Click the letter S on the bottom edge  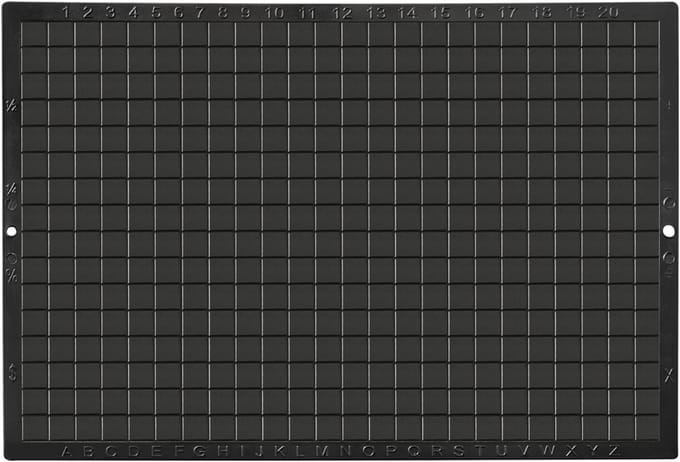pyautogui.click(x=458, y=451)
